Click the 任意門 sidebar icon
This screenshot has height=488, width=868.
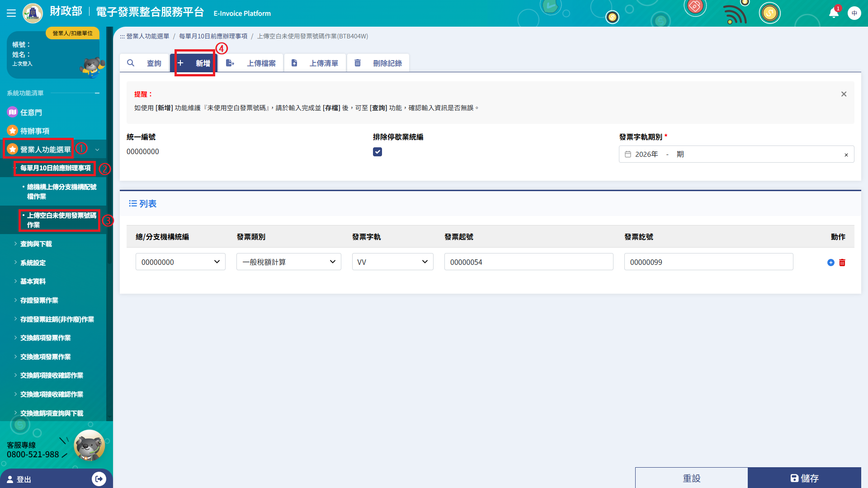pyautogui.click(x=12, y=112)
